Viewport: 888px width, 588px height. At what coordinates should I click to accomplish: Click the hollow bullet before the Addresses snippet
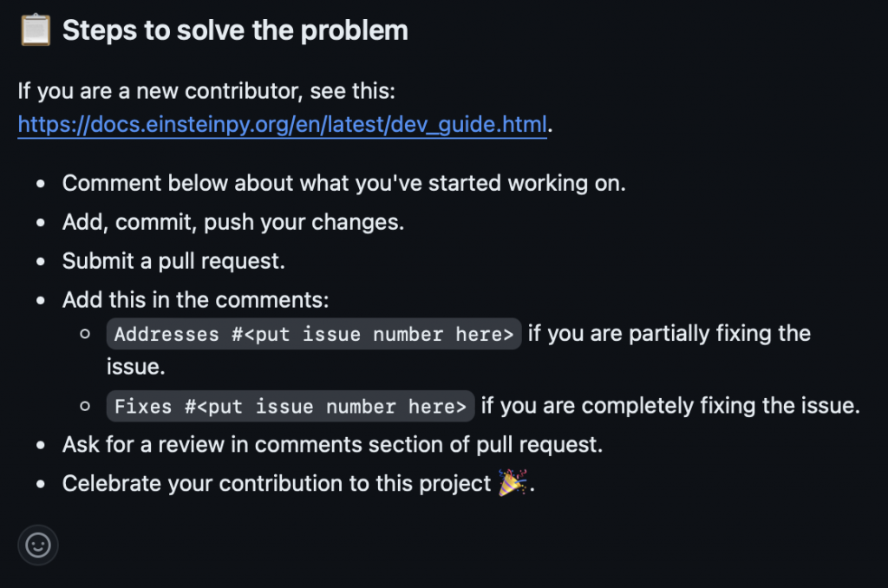tap(85, 334)
